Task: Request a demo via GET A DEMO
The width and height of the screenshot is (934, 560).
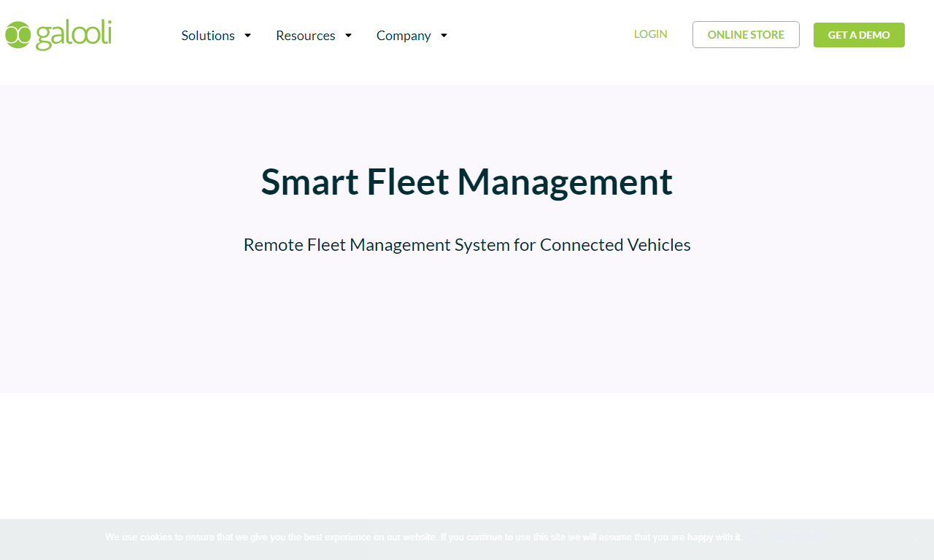Action: click(859, 35)
